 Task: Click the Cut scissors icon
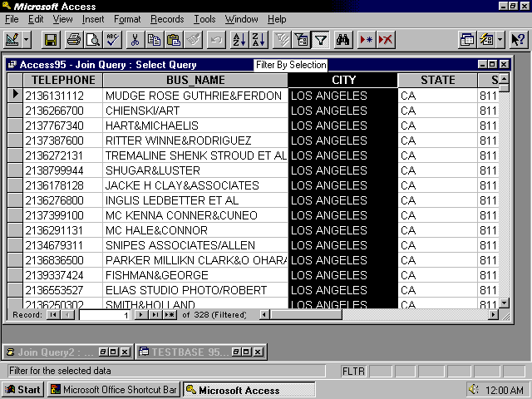tap(136, 39)
